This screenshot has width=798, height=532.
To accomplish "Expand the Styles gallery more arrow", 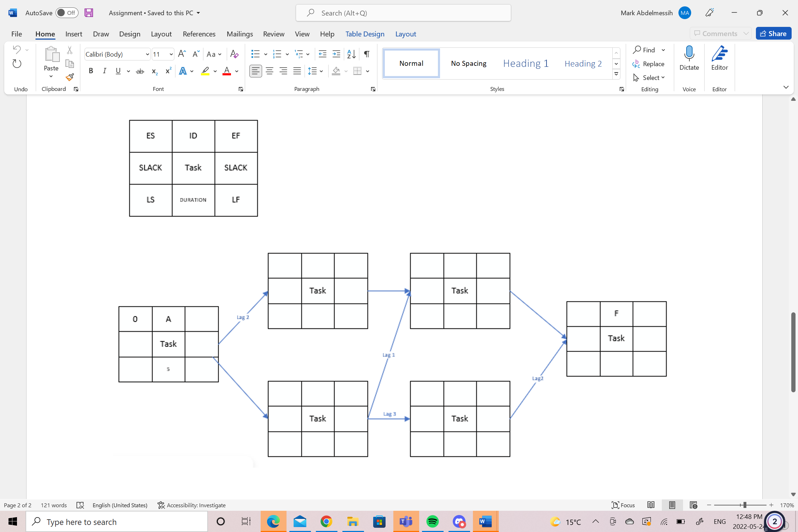I will (x=616, y=74).
